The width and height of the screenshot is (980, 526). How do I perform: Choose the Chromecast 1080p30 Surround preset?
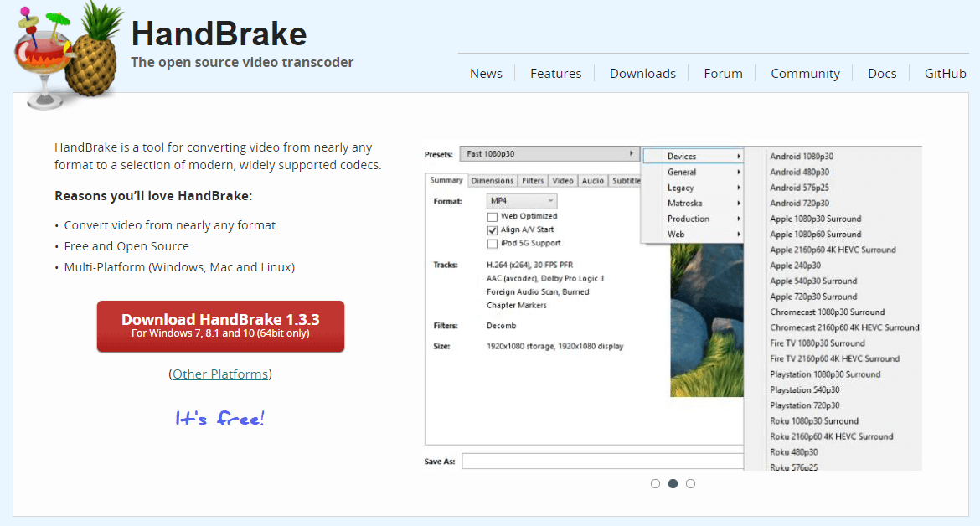tap(827, 312)
